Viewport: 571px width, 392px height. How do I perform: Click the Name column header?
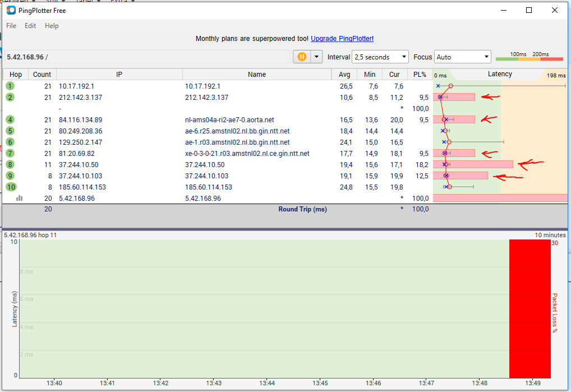[x=257, y=74]
